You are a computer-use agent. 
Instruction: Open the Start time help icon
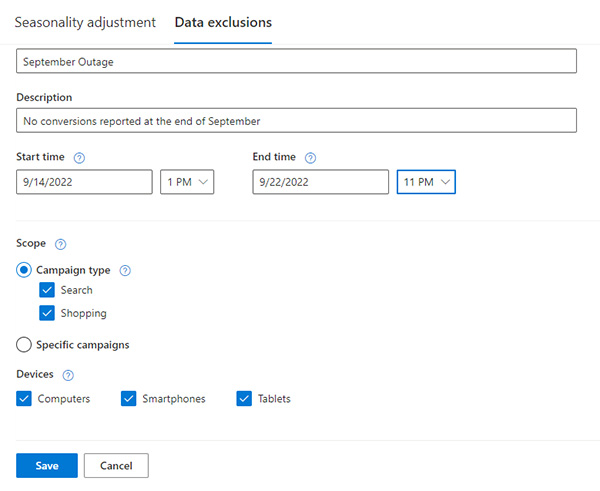79,158
